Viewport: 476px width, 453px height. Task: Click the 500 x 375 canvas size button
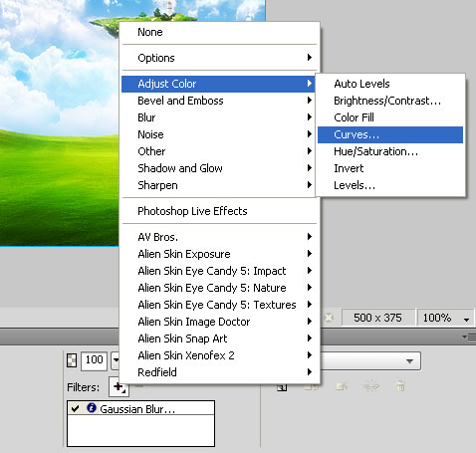click(377, 318)
